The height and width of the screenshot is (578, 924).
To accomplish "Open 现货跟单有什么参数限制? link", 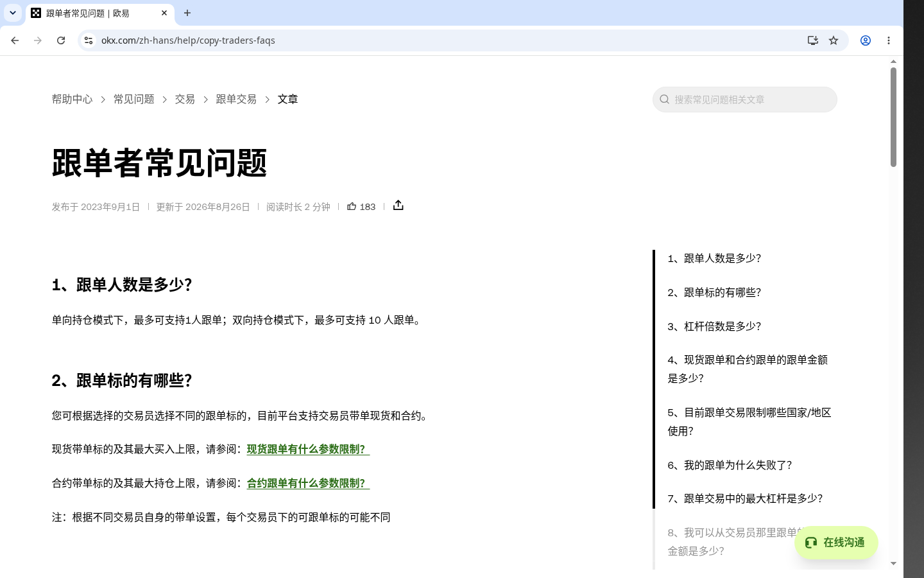I will click(308, 450).
